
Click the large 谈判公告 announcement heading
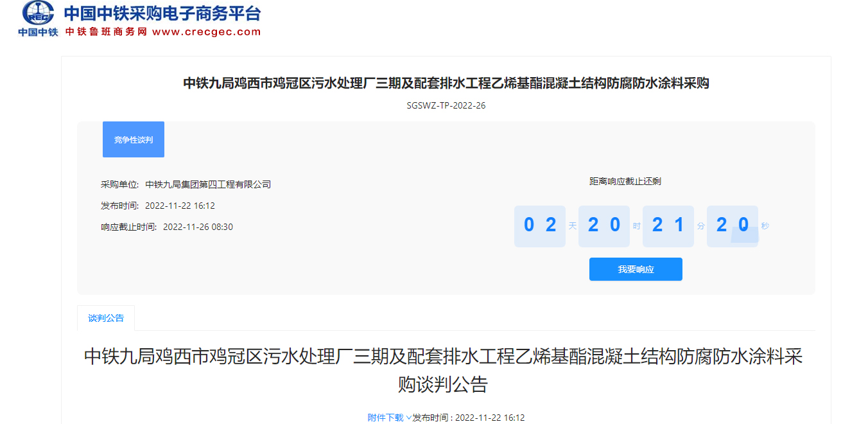[443, 370]
